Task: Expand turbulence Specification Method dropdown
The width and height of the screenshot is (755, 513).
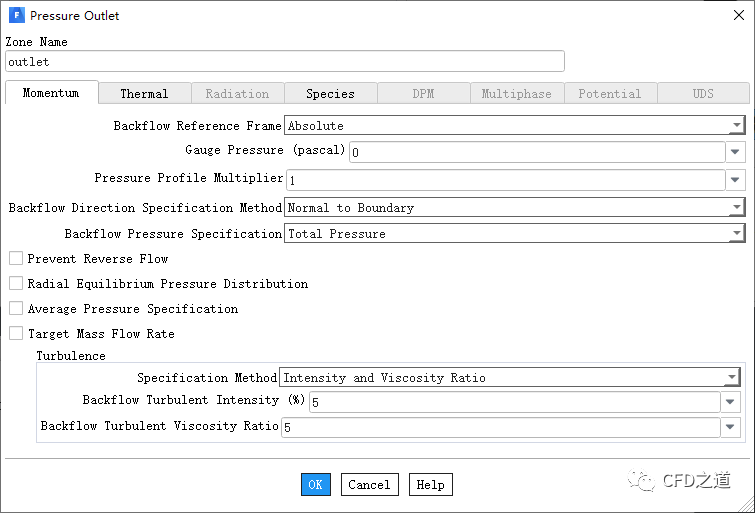Action: pos(732,378)
